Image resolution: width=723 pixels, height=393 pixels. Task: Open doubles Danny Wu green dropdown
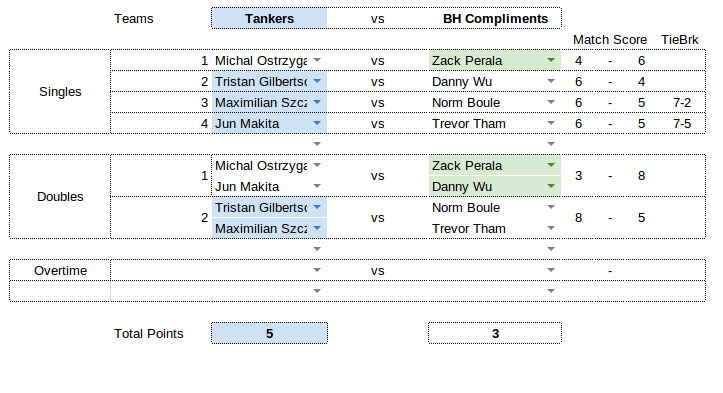(551, 186)
